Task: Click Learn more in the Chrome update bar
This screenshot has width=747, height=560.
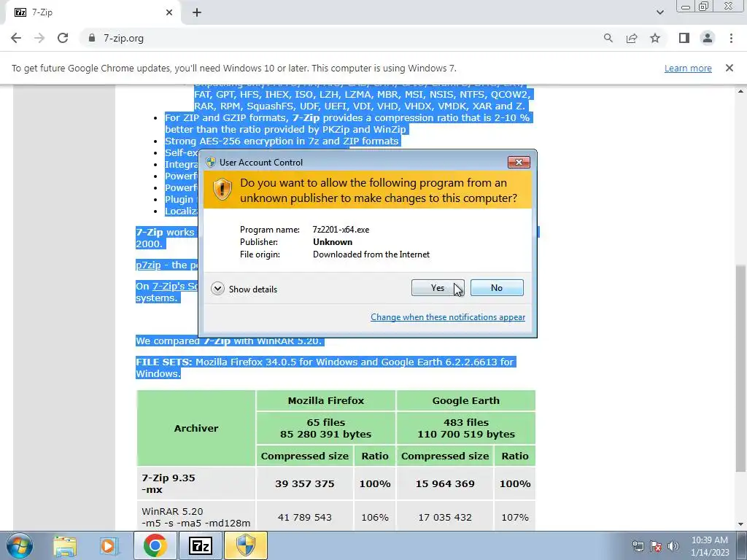Action: tap(688, 68)
